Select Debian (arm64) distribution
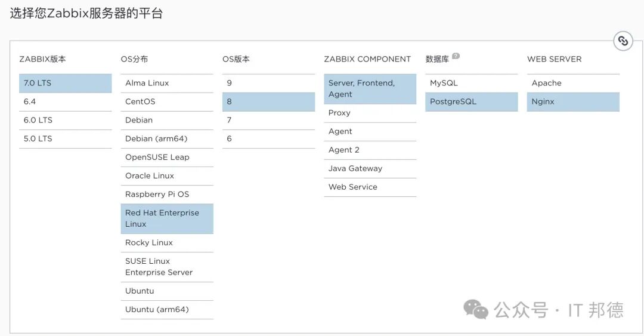644x336 pixels. 167,138
